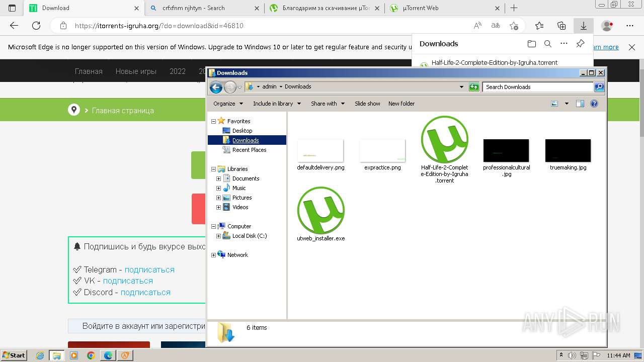Click the Edge Downloads toolbar icon
644x362 pixels.
click(x=584, y=26)
